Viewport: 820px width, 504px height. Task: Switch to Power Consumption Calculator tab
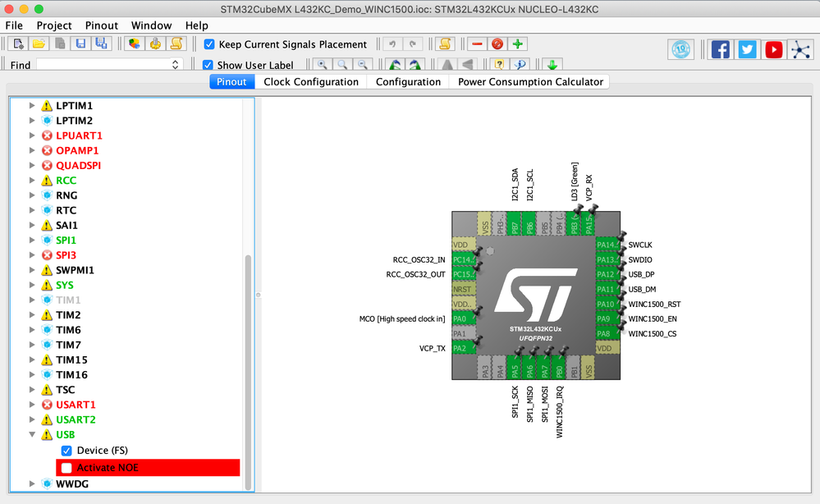[x=530, y=81]
